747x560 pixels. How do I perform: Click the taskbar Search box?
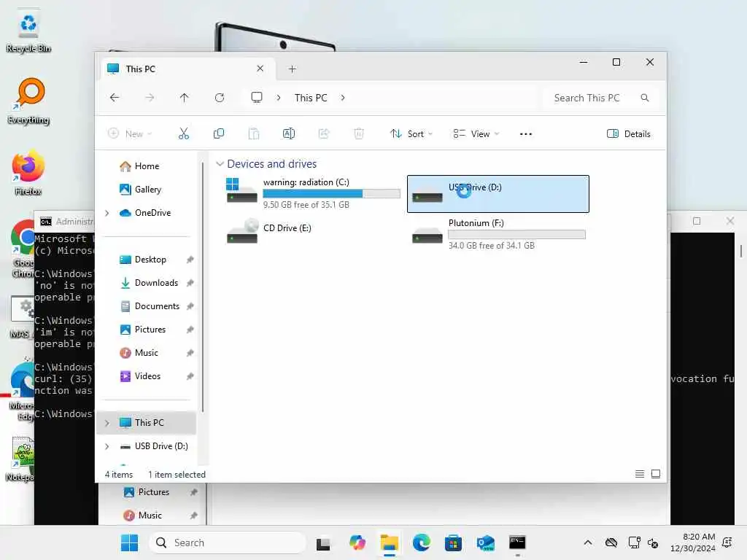click(228, 542)
